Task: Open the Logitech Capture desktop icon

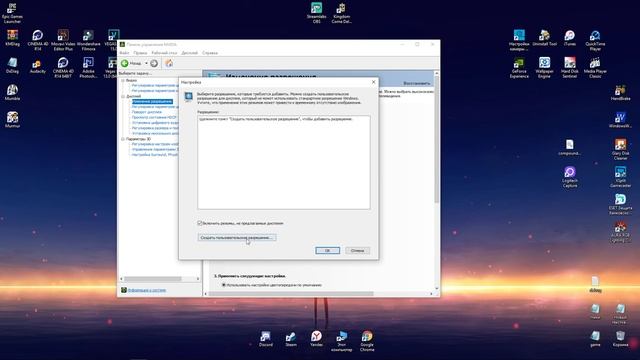Action: (x=570, y=177)
